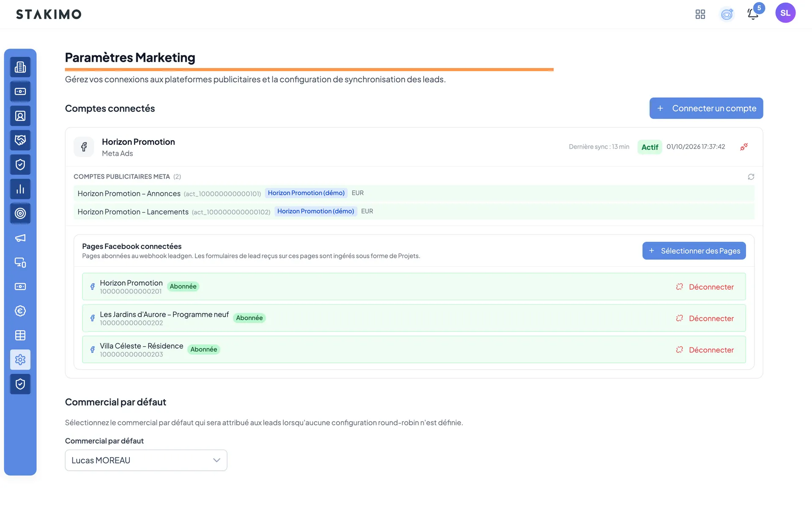Open the Commercial par défaut dropdown
This screenshot has width=812, height=508.
(146, 460)
